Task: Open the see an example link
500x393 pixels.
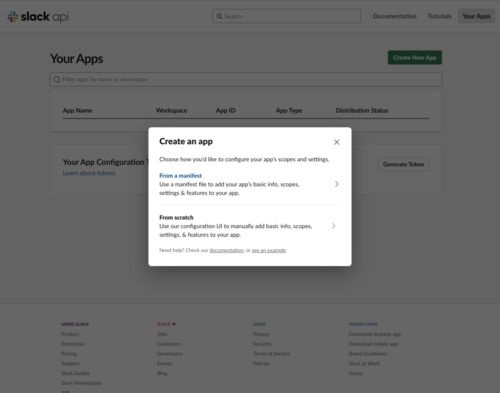Action: (x=269, y=250)
